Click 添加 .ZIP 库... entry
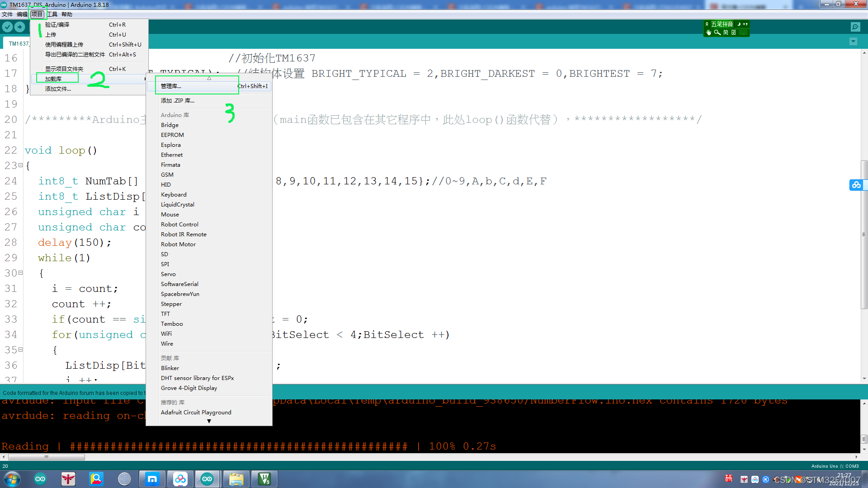The width and height of the screenshot is (868, 488). (178, 101)
